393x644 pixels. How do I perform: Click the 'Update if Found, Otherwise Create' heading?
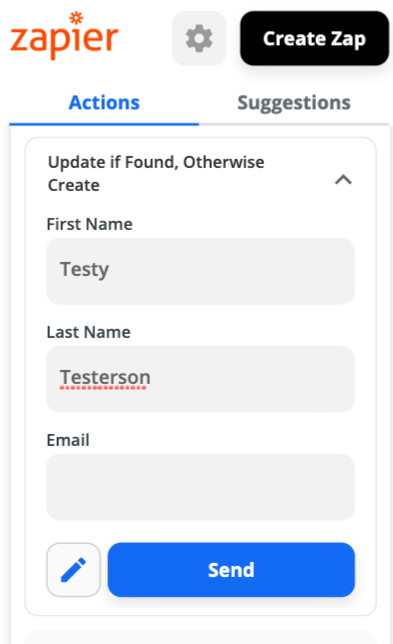(156, 173)
